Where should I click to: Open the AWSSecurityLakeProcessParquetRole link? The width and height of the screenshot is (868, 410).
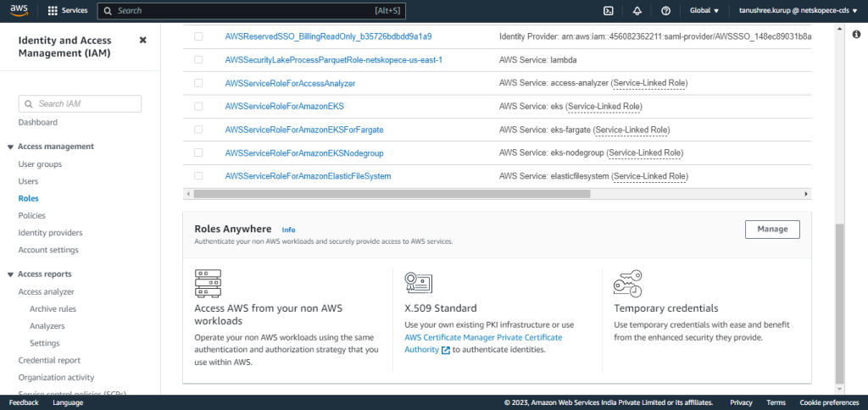[x=333, y=60]
